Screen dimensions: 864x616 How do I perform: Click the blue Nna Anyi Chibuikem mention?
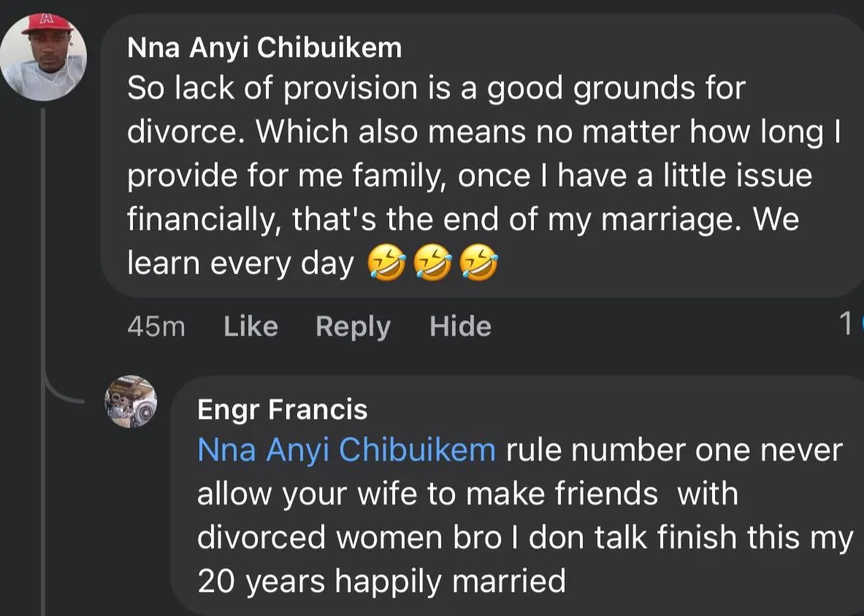point(346,450)
